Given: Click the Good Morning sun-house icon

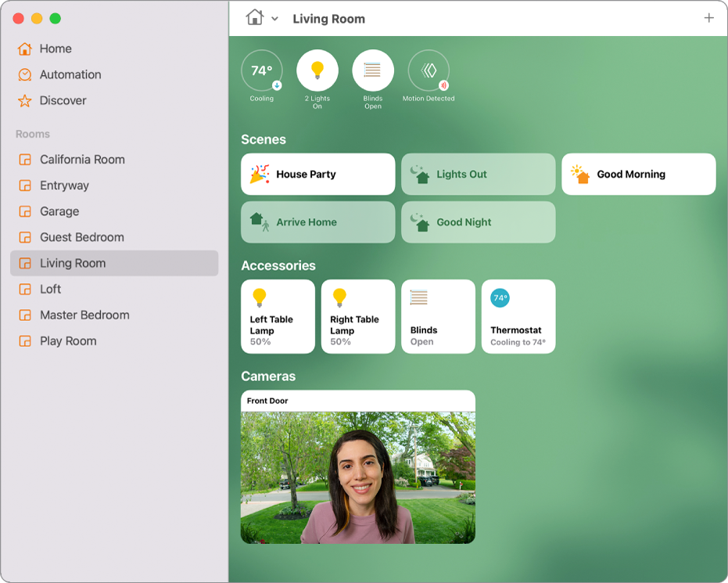Looking at the screenshot, I should (x=580, y=175).
